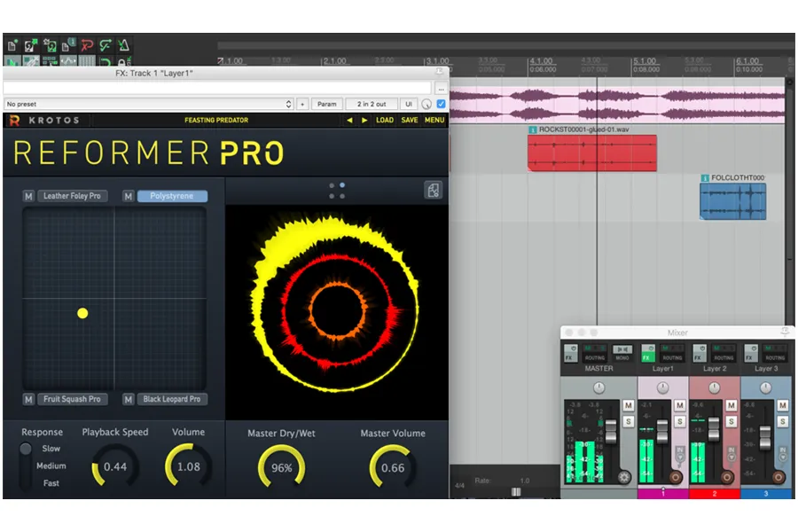Open the Fruit Squash Pro library selector
Screen dimensions: 798x532
coord(72,399)
